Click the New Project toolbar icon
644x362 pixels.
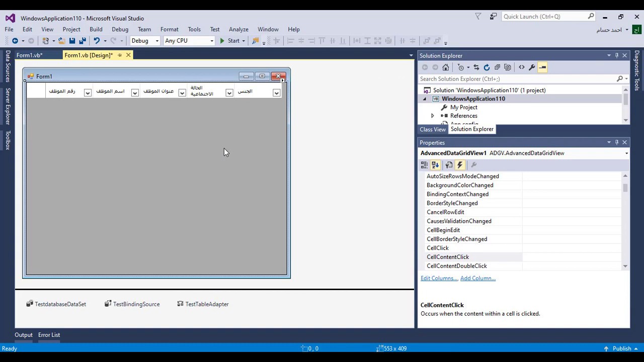click(x=45, y=41)
